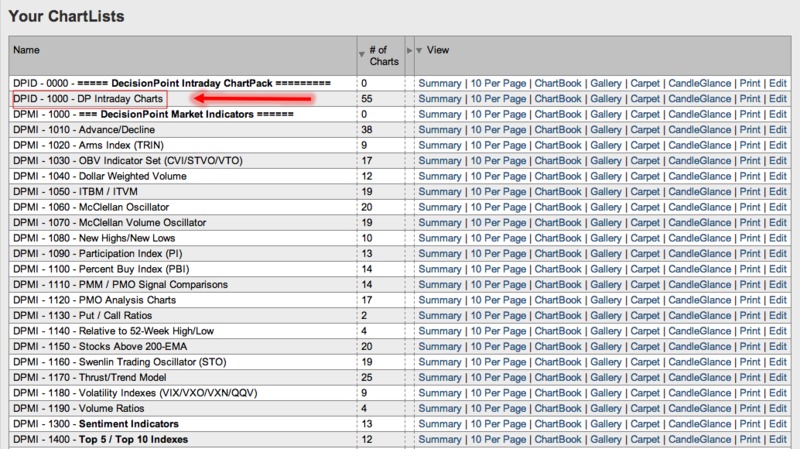Click chart count 55 in DP Intraday Charts row
The height and width of the screenshot is (449, 800).
(x=366, y=98)
